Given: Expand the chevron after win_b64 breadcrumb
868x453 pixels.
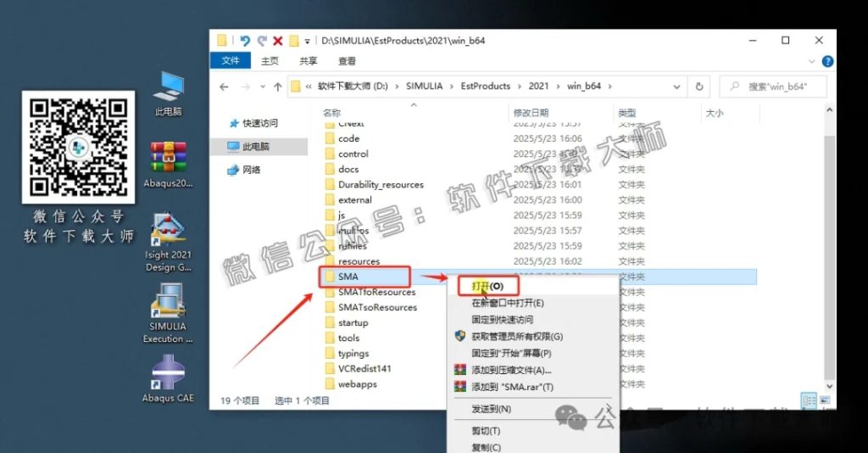Looking at the screenshot, I should pyautogui.click(x=610, y=87).
